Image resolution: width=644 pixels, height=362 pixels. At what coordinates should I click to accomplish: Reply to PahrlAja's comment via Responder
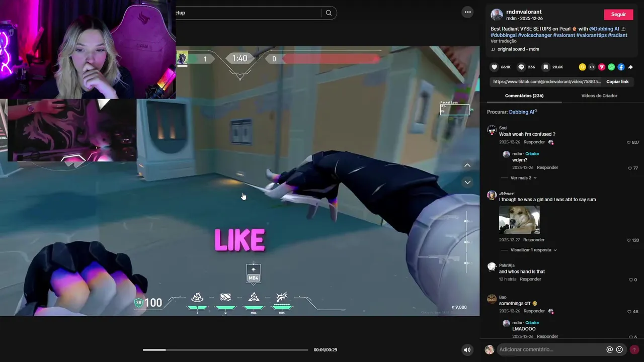click(x=530, y=279)
